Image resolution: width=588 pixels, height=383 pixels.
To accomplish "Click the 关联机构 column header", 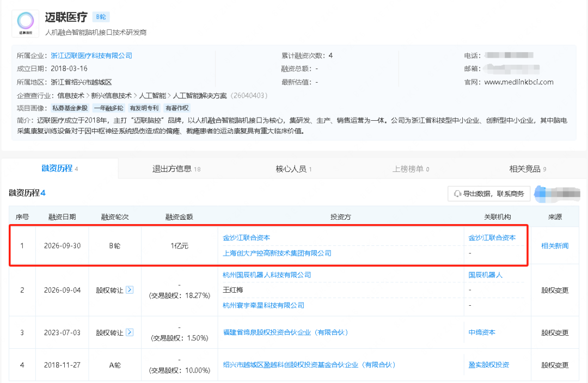I will pyautogui.click(x=497, y=217).
